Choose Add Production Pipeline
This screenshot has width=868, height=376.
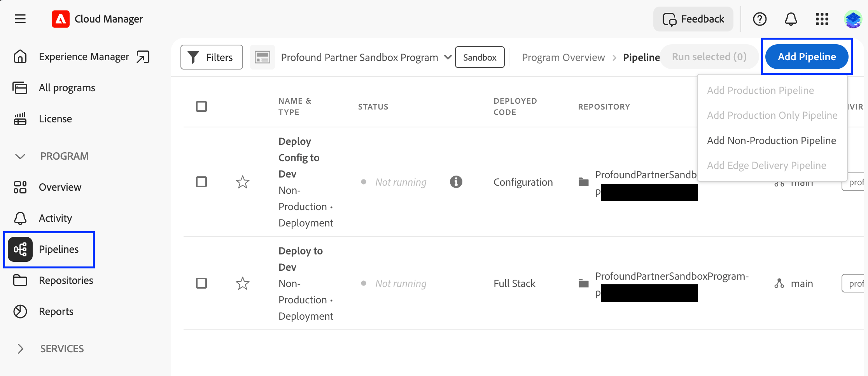(760, 91)
